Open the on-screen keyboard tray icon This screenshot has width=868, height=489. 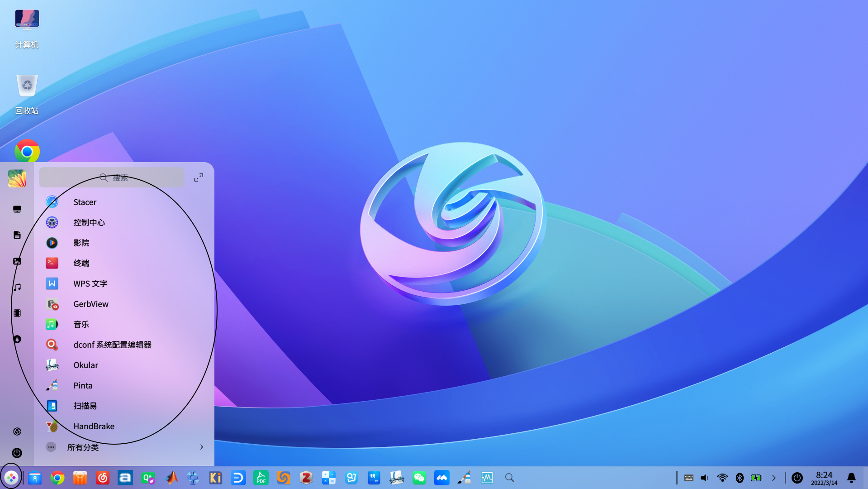689,478
